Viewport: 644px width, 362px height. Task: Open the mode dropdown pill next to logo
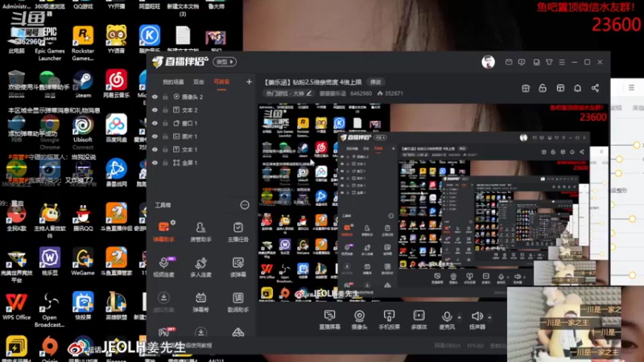tap(225, 62)
